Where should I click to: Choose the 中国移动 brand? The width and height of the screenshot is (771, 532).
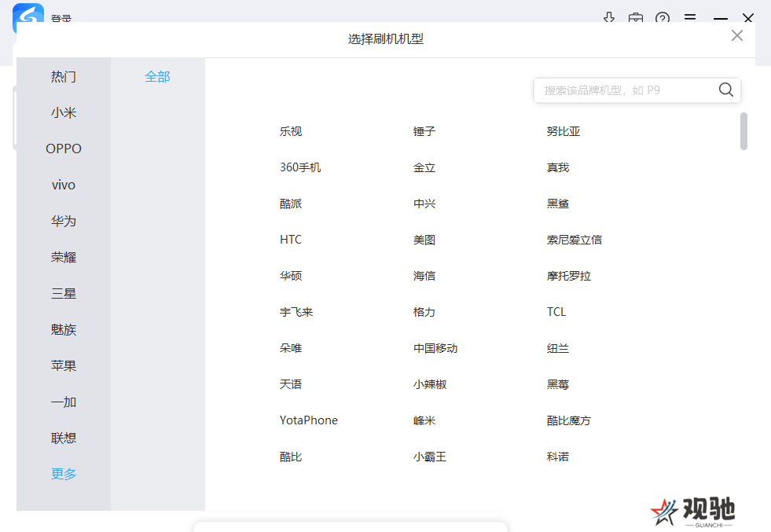coord(435,348)
